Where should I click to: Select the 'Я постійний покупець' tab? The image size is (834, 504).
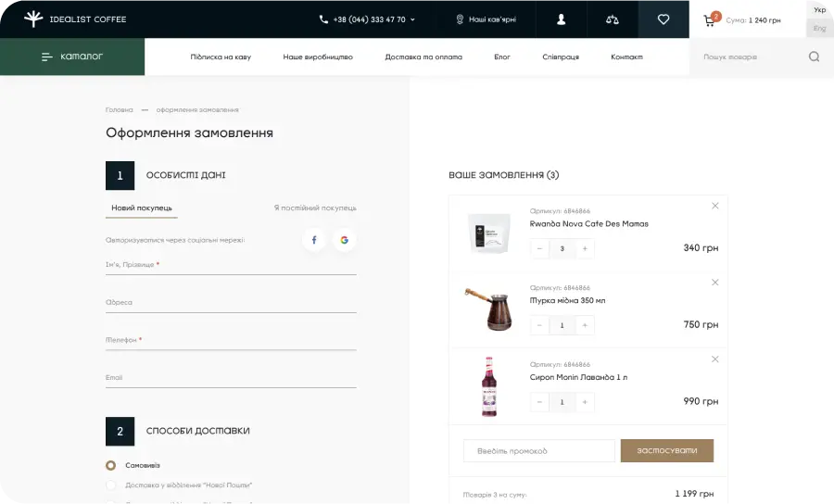tap(315, 208)
